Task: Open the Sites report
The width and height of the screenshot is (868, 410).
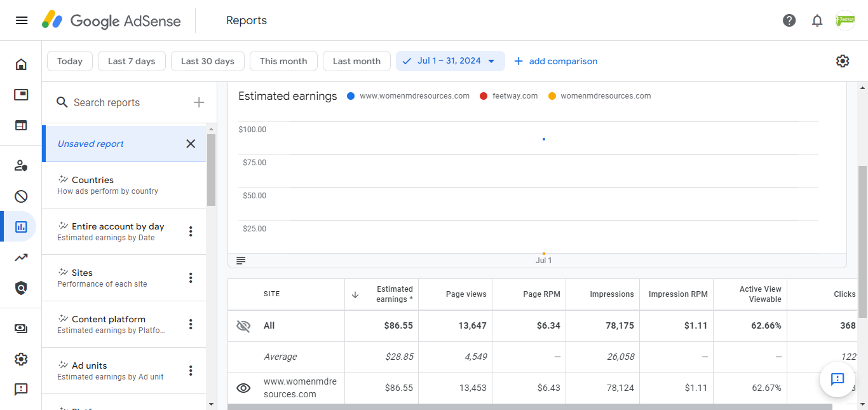Action: [124, 278]
